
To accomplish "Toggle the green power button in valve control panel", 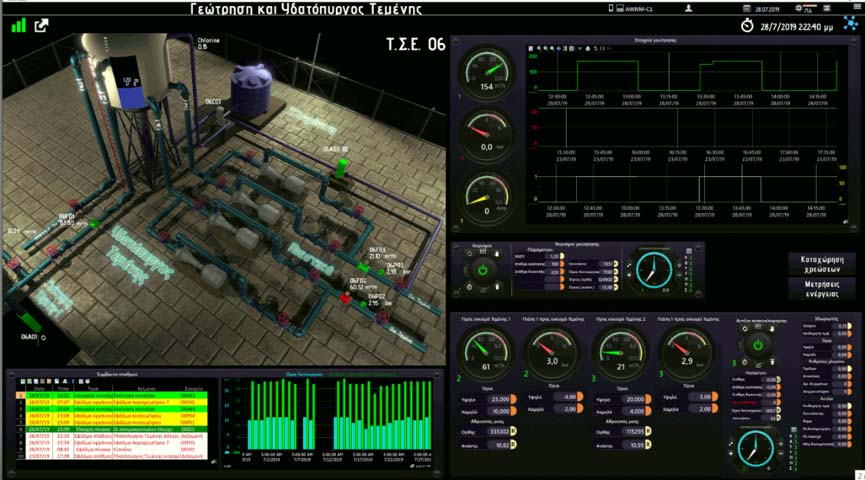I will tap(757, 345).
